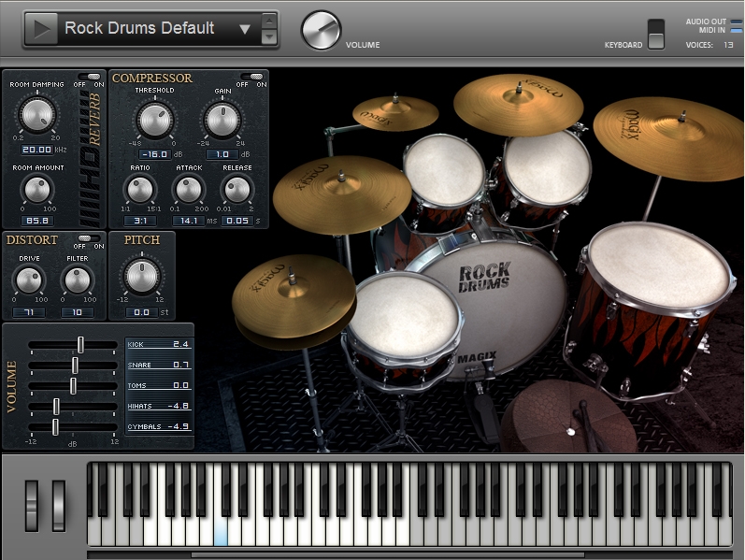Select the TOMS 0.0 volume readout

coord(158,385)
